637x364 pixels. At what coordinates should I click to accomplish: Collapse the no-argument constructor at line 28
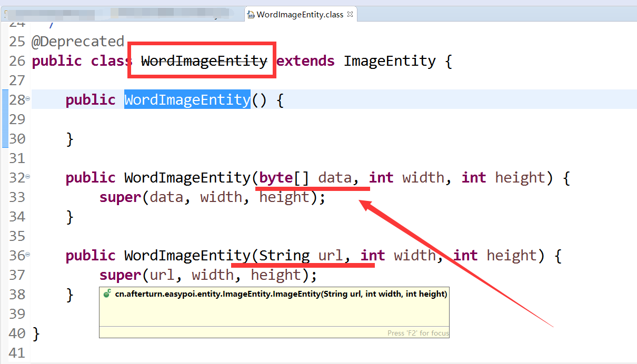[x=28, y=99]
